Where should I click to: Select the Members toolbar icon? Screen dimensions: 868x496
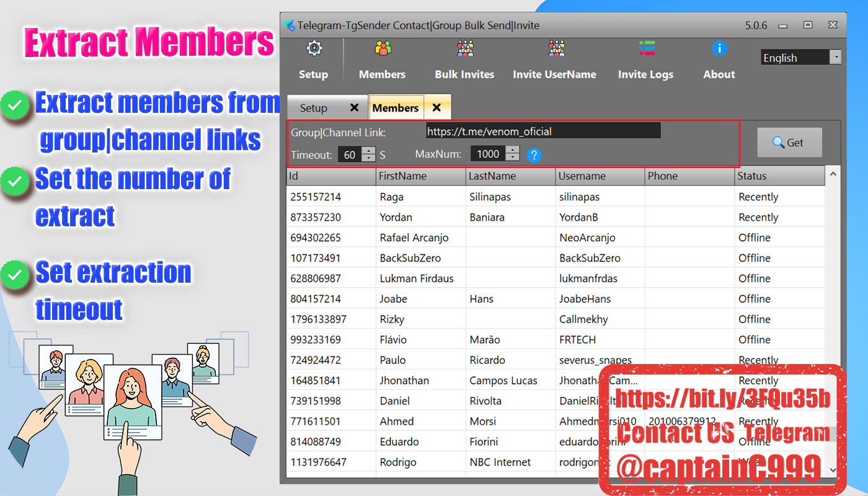(x=382, y=48)
